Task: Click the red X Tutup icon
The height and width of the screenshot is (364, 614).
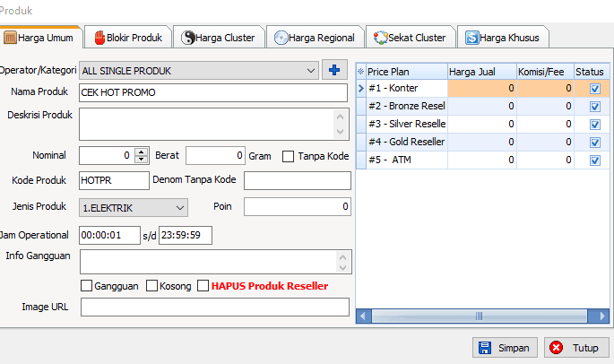Action: point(557,348)
